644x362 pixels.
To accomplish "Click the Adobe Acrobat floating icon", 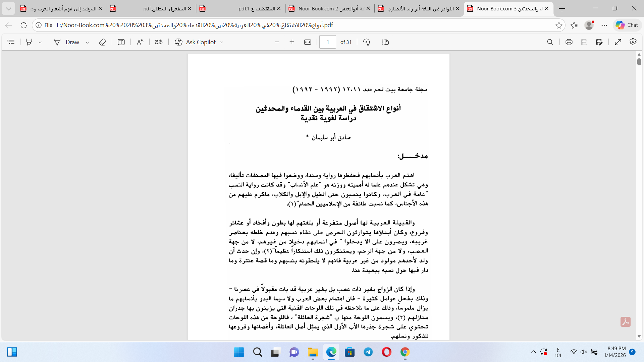I will [626, 322].
